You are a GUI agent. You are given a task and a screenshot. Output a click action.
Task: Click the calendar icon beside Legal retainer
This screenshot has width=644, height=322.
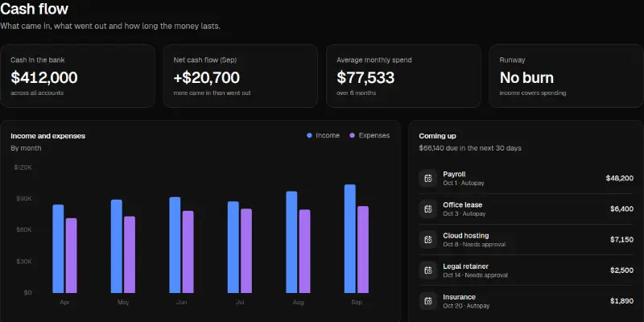click(428, 270)
